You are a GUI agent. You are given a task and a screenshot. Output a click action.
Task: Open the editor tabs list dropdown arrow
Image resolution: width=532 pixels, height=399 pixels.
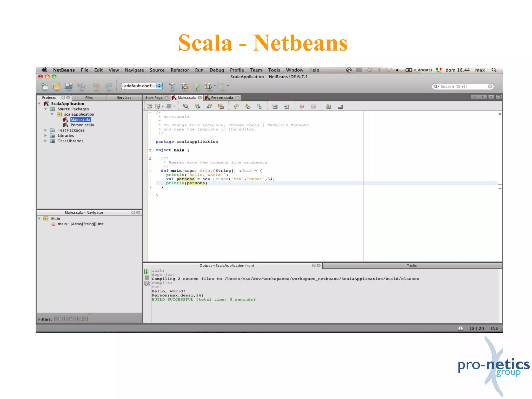(x=491, y=97)
